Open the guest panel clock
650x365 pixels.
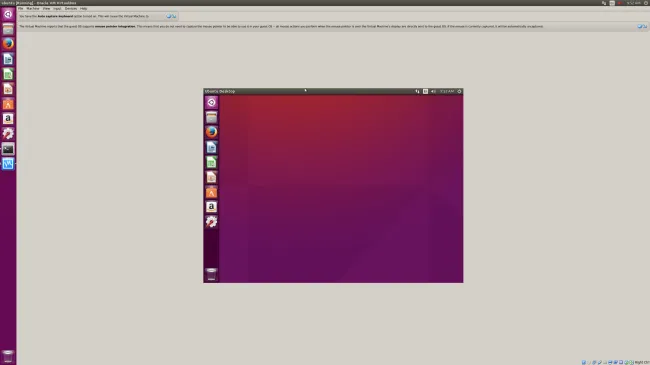tap(447, 91)
